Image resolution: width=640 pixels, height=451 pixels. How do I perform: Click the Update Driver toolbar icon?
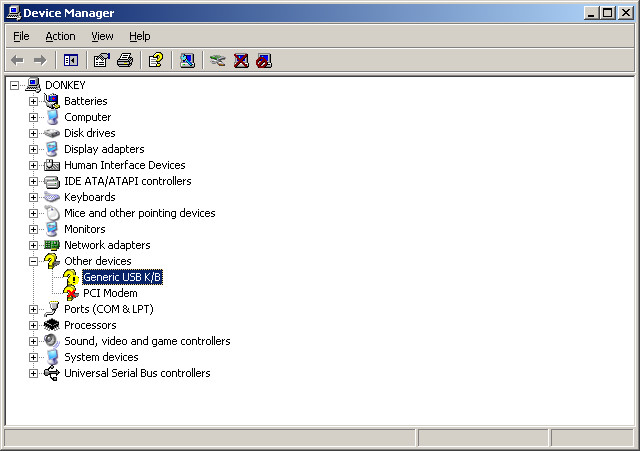click(x=217, y=61)
